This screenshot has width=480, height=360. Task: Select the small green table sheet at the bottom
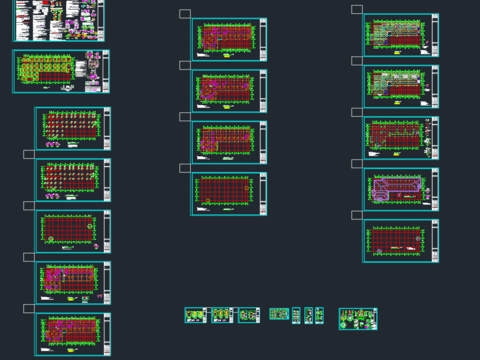coord(279,314)
